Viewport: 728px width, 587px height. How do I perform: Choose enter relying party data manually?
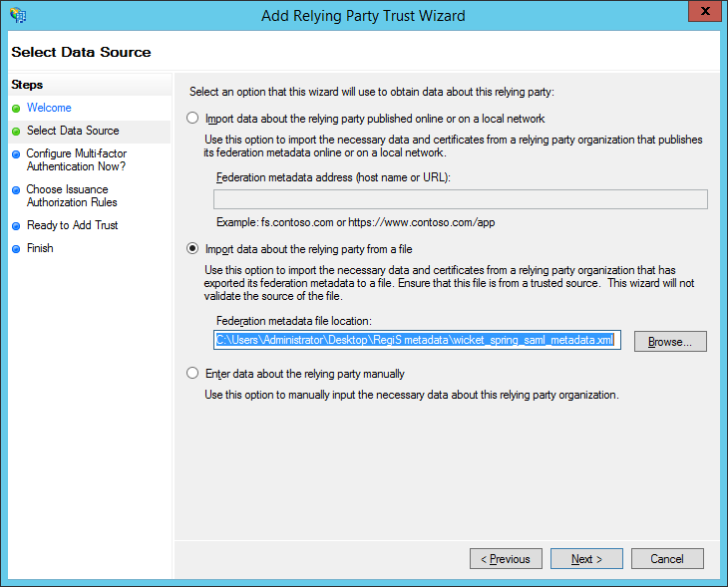193,374
